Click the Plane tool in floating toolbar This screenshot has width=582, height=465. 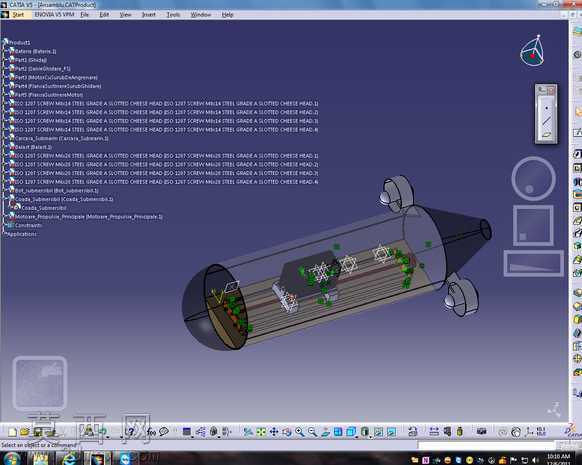coord(546,135)
